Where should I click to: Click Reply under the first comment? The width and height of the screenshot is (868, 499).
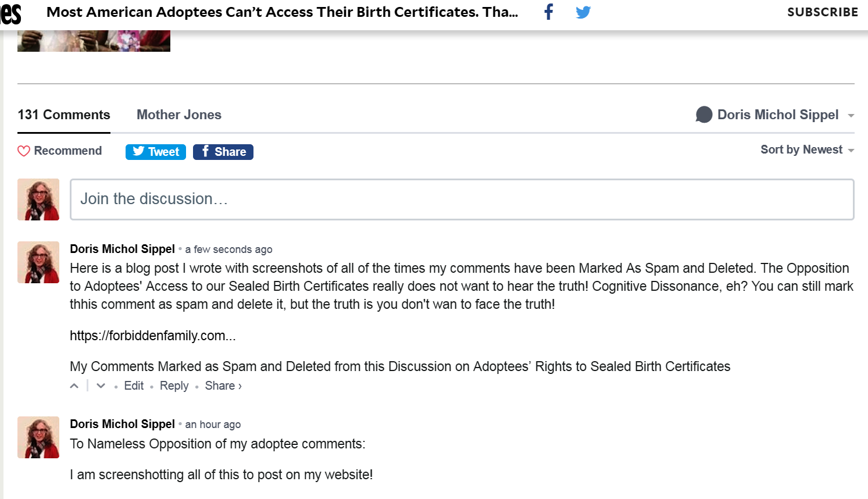[x=174, y=385]
